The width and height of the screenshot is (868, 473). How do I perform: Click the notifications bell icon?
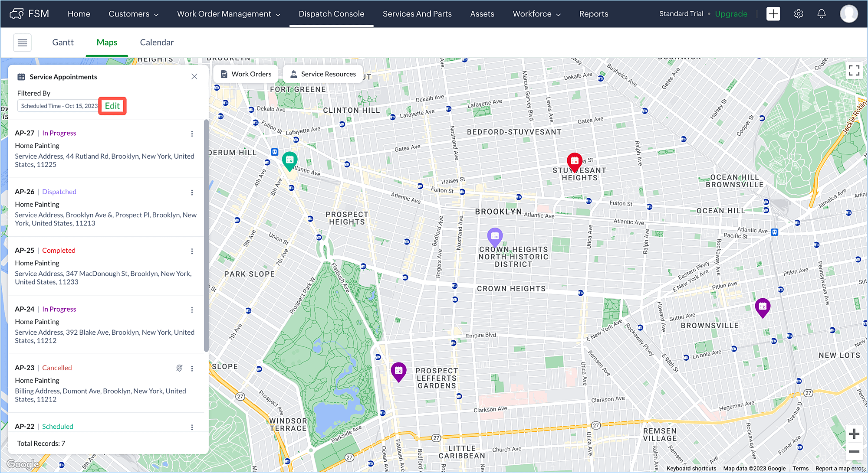821,14
